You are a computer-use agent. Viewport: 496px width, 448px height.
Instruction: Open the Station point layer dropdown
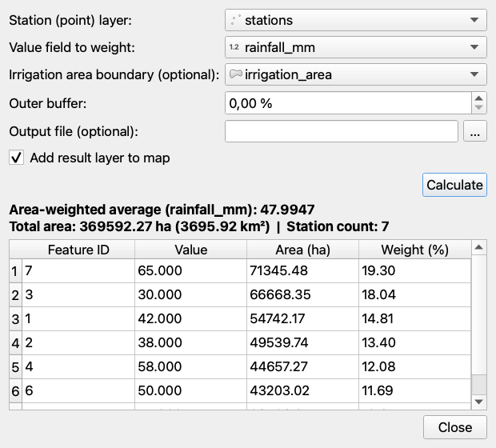(355, 20)
